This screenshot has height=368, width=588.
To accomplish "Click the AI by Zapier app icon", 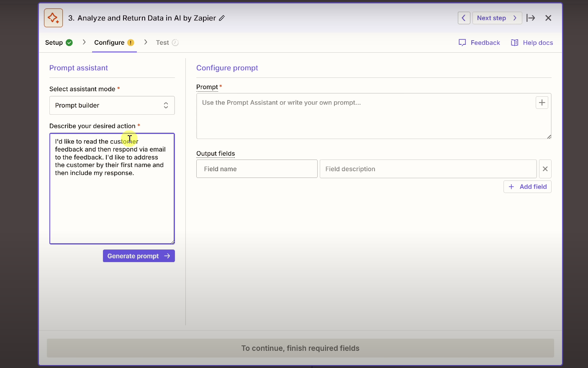I will coord(54,18).
